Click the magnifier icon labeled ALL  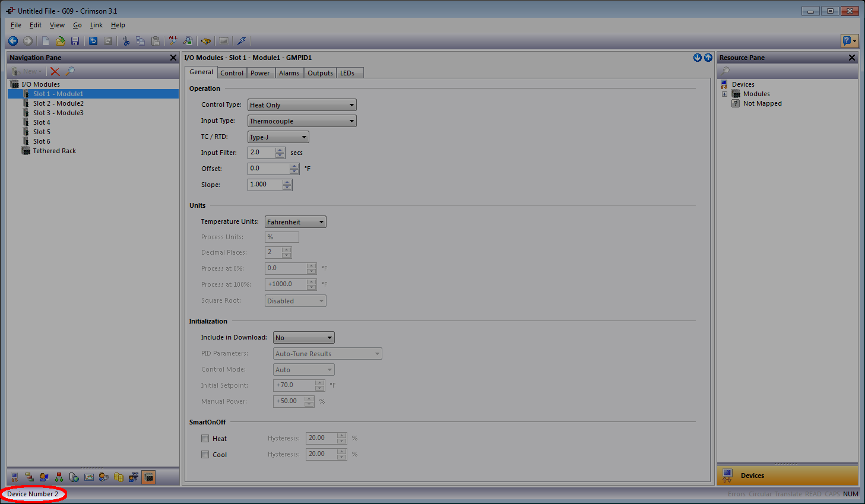(173, 41)
